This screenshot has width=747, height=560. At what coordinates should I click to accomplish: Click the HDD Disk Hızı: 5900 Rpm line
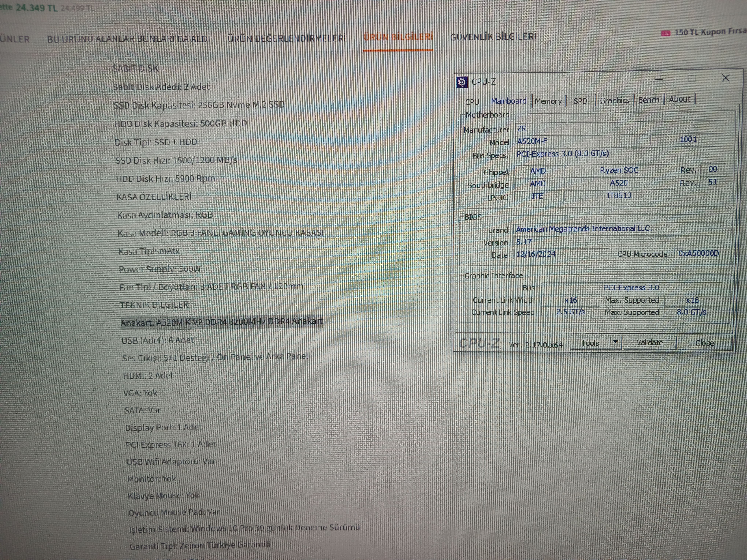click(165, 179)
